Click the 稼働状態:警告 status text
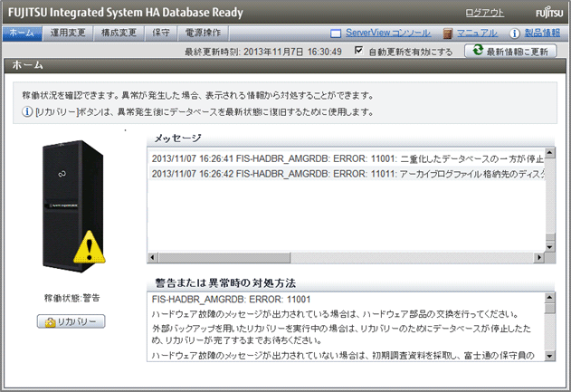This screenshot has height=392, width=571. 72,298
